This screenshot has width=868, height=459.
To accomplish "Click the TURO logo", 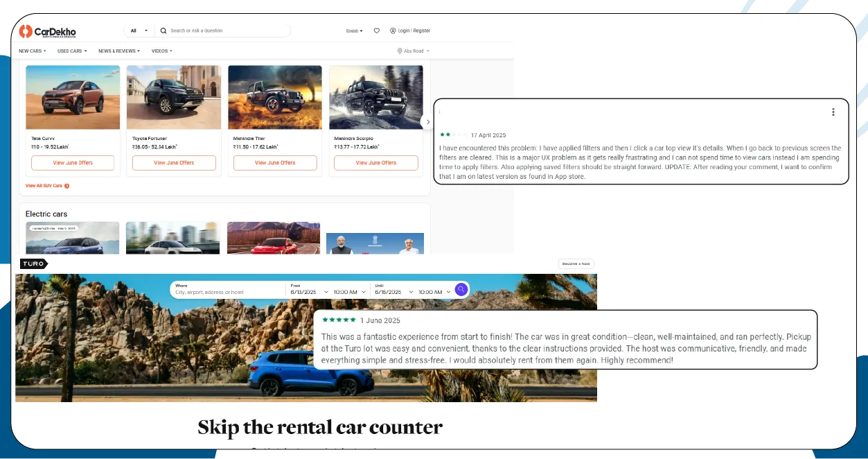I will pyautogui.click(x=33, y=263).
